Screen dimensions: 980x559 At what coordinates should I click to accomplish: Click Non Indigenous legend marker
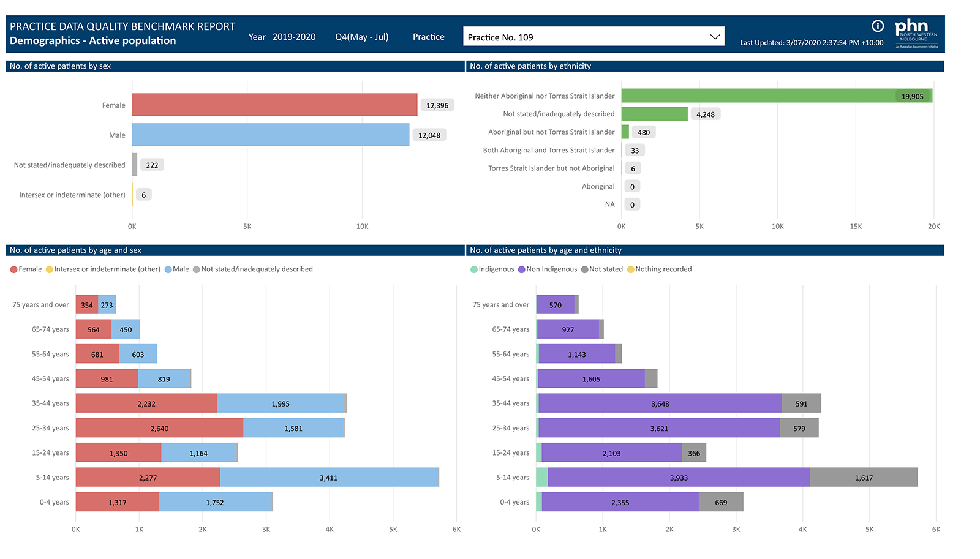[522, 269]
